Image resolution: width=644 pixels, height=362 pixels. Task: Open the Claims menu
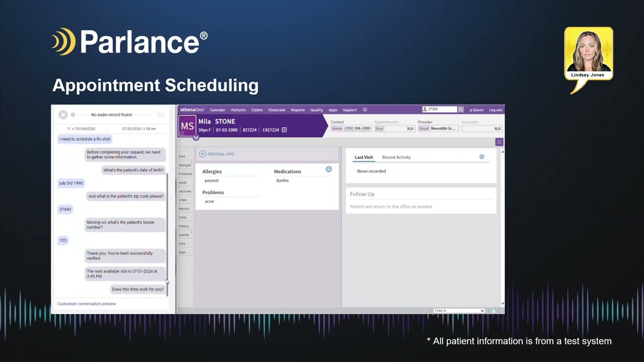257,110
